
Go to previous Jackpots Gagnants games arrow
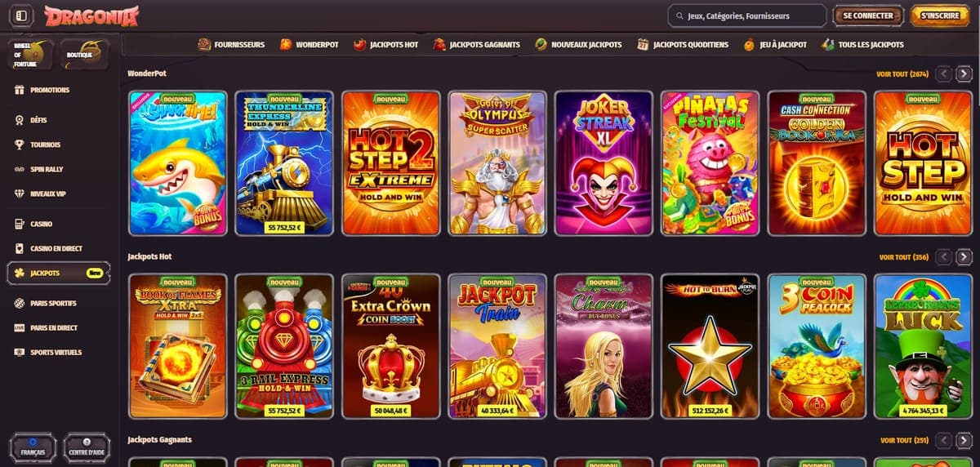tap(944, 439)
